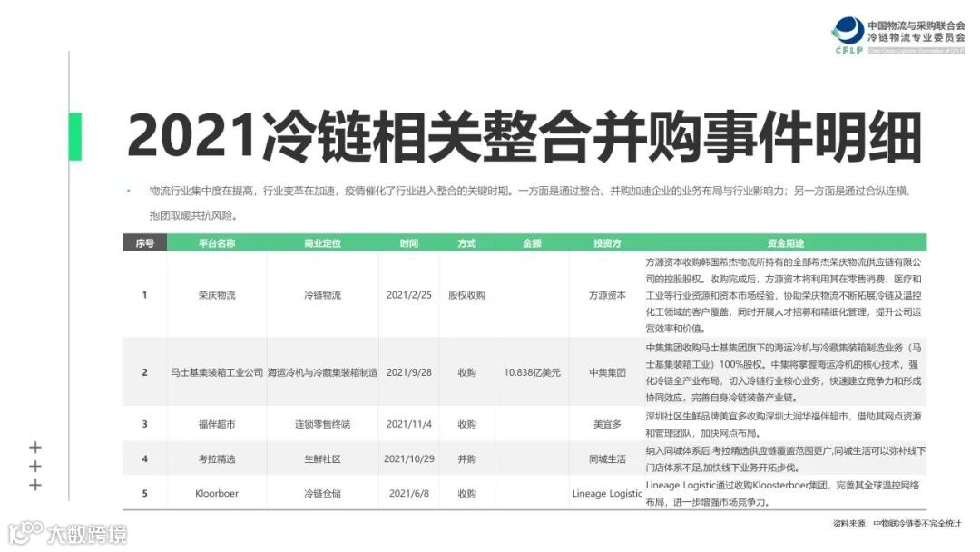
Task: Click the 方源资本收购韩国希杰物流 description paragraph
Action: coord(784,295)
